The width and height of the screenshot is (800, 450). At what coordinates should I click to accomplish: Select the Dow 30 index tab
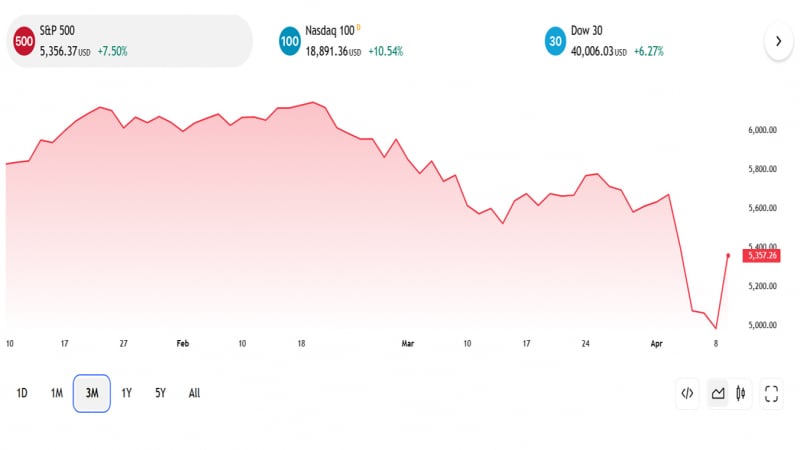tap(650, 41)
